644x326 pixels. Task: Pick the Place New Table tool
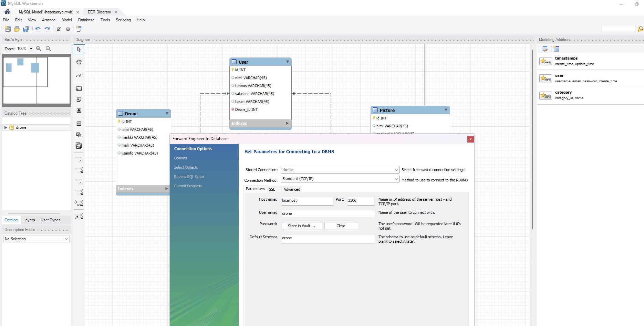pyautogui.click(x=79, y=124)
